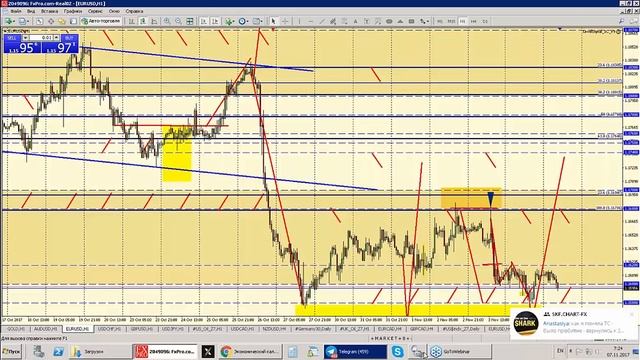Viewport: 640px width, 360px height.
Task: Open search magnifier icon in toolbar
Action: pyautogui.click(x=621, y=21)
